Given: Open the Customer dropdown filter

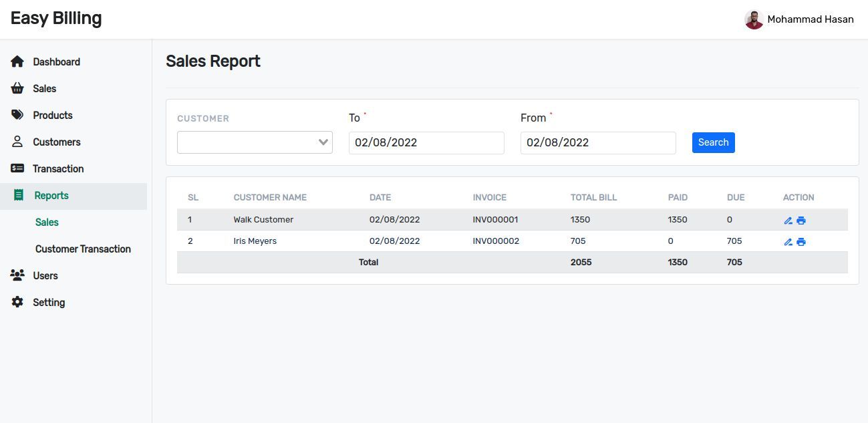Looking at the screenshot, I should 255,142.
